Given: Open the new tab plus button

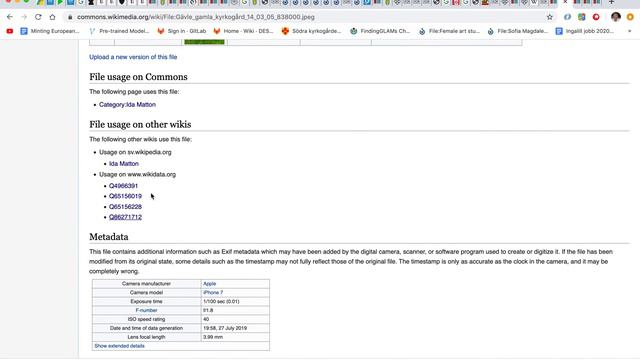Looking at the screenshot, I should point(611,2).
